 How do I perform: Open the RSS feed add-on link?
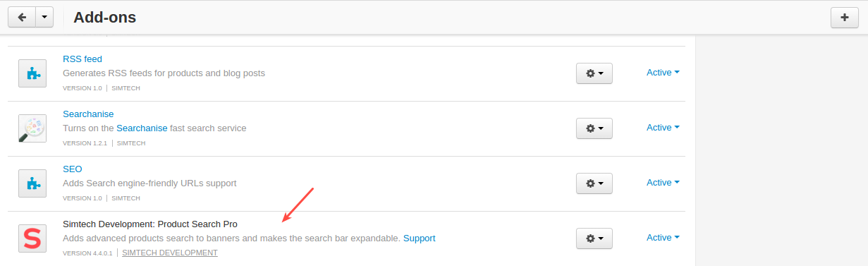point(82,59)
